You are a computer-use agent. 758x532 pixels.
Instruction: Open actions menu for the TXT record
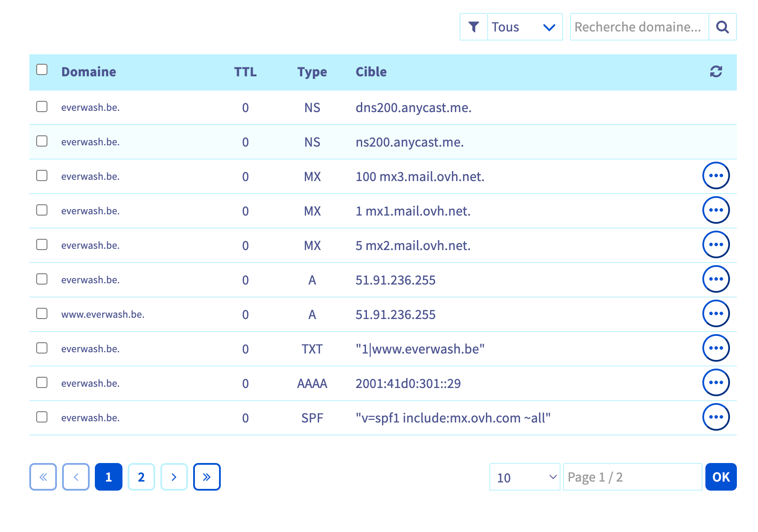[716, 348]
